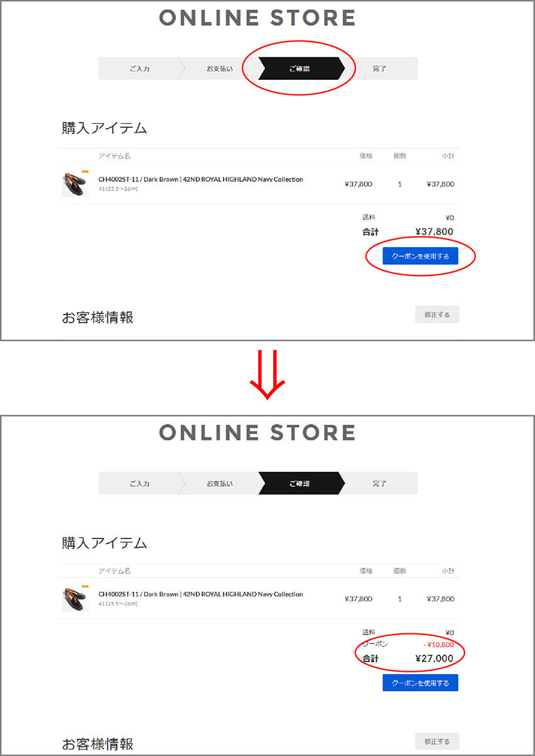The width and height of the screenshot is (535, 756).
Task: Open the shoe thumbnail in lower item list
Action: [x=76, y=599]
